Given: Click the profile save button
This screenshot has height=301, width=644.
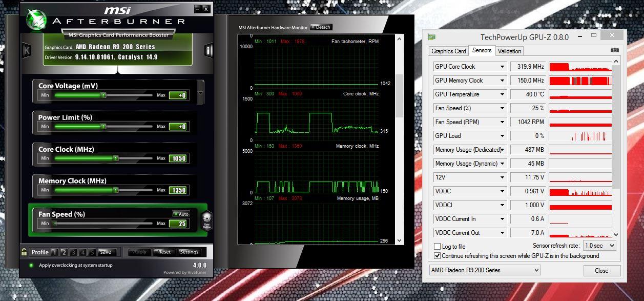Looking at the screenshot, I should coord(106,252).
